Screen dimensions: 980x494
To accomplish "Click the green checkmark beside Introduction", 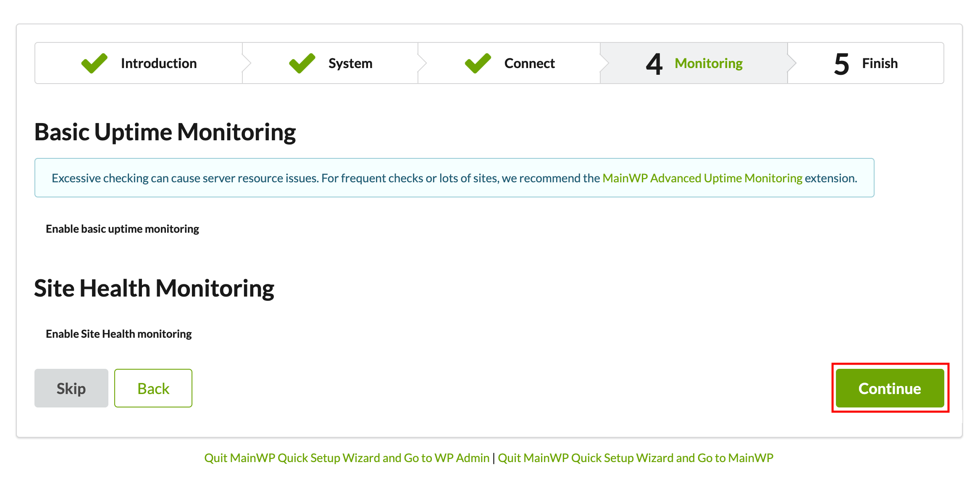I will 94,63.
